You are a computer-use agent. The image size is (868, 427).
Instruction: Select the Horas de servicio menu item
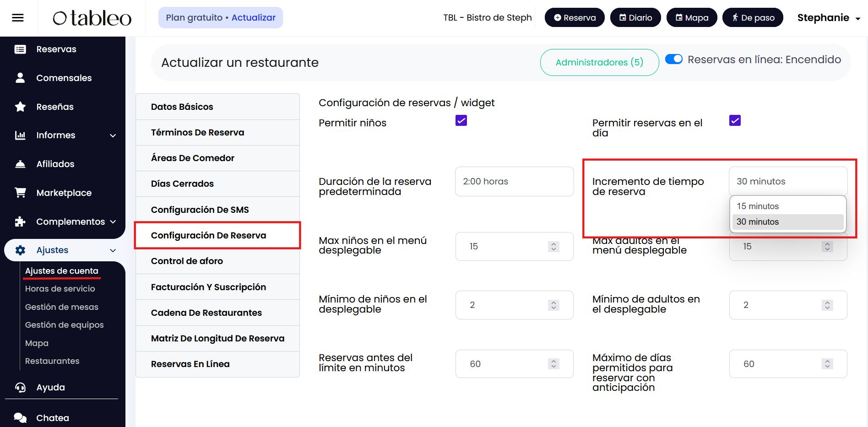(x=60, y=289)
